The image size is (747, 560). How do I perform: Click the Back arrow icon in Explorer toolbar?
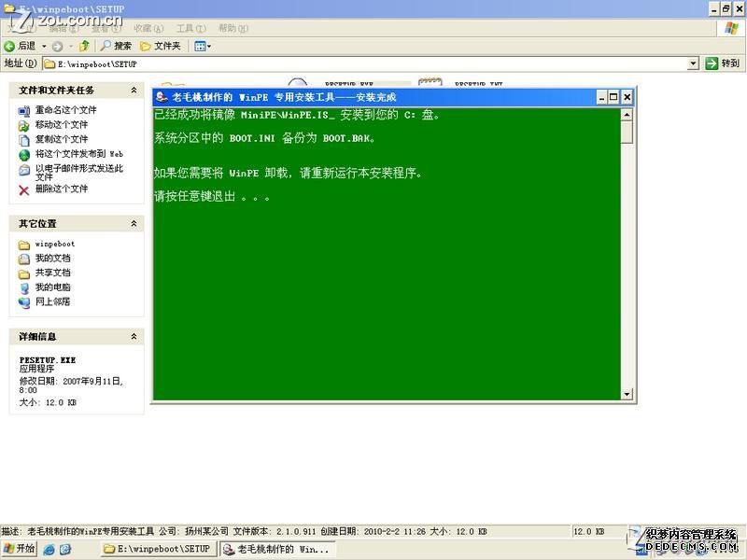point(9,46)
